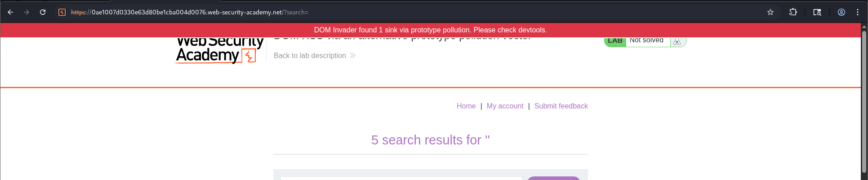Go to the Home page link

coord(466,106)
